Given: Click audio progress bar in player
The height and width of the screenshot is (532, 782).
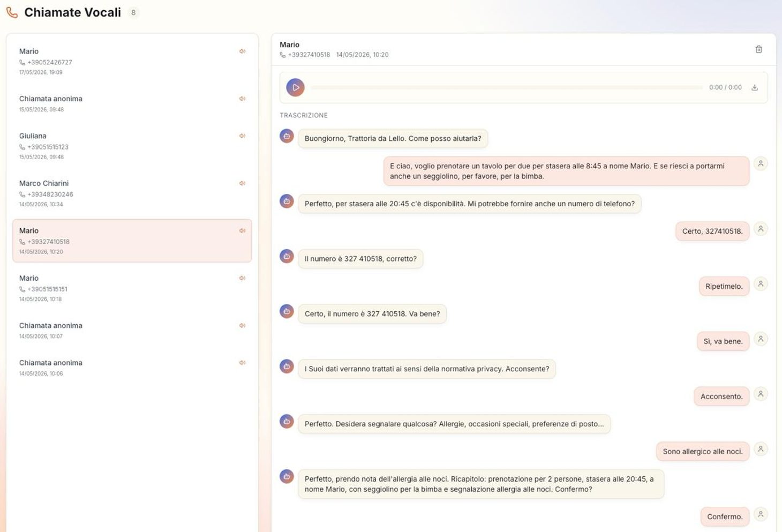Looking at the screenshot, I should 506,87.
